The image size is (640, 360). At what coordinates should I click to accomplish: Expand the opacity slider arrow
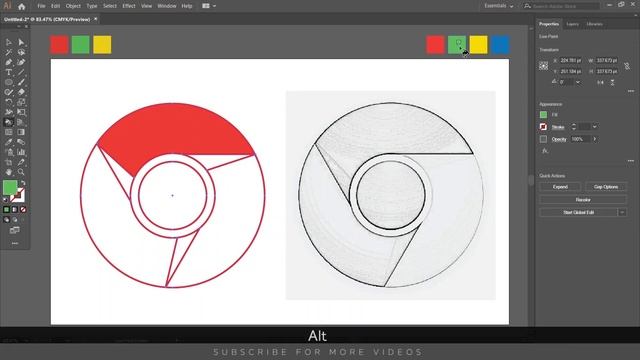click(595, 139)
